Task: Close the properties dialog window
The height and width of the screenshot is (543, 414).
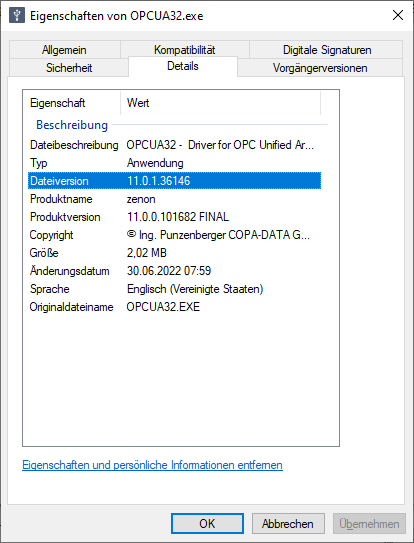Action: pyautogui.click(x=397, y=15)
